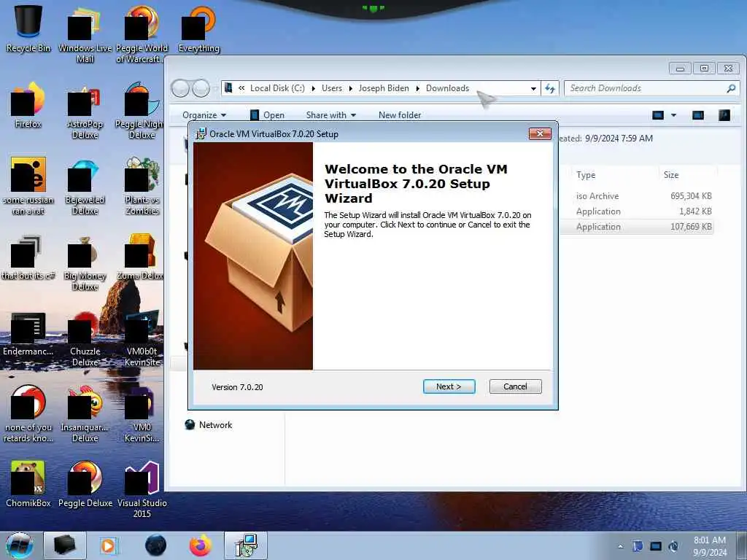
Task: Select the Big Money Deluxe icon
Action: pos(85,262)
